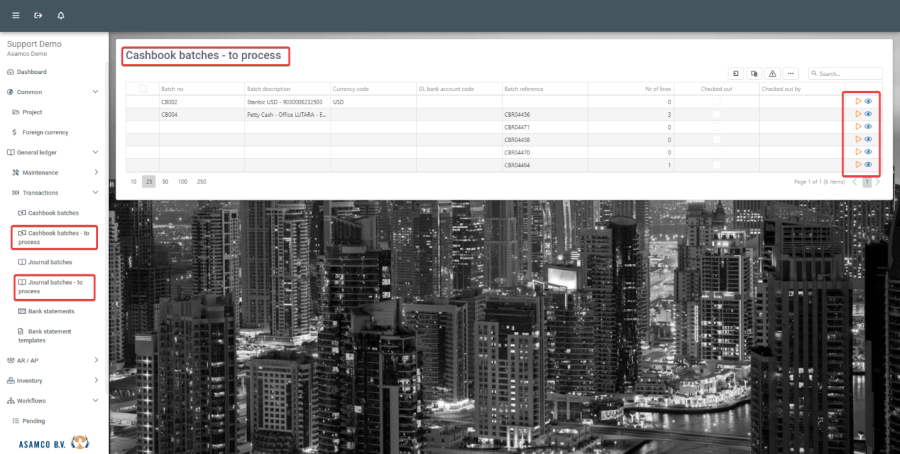
Task: Toggle the Checked out checkbox for CBR04456
Action: pyautogui.click(x=715, y=115)
